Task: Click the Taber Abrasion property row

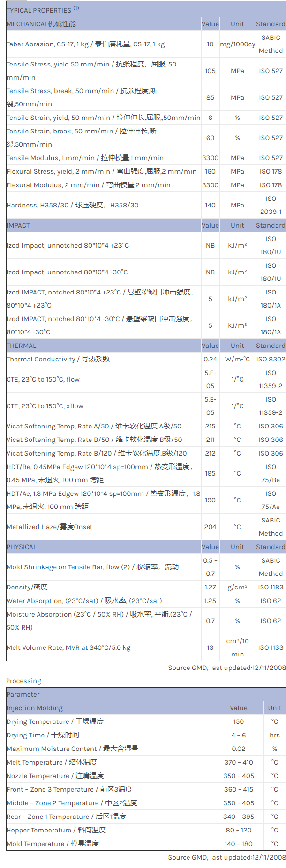Action: click(x=85, y=44)
